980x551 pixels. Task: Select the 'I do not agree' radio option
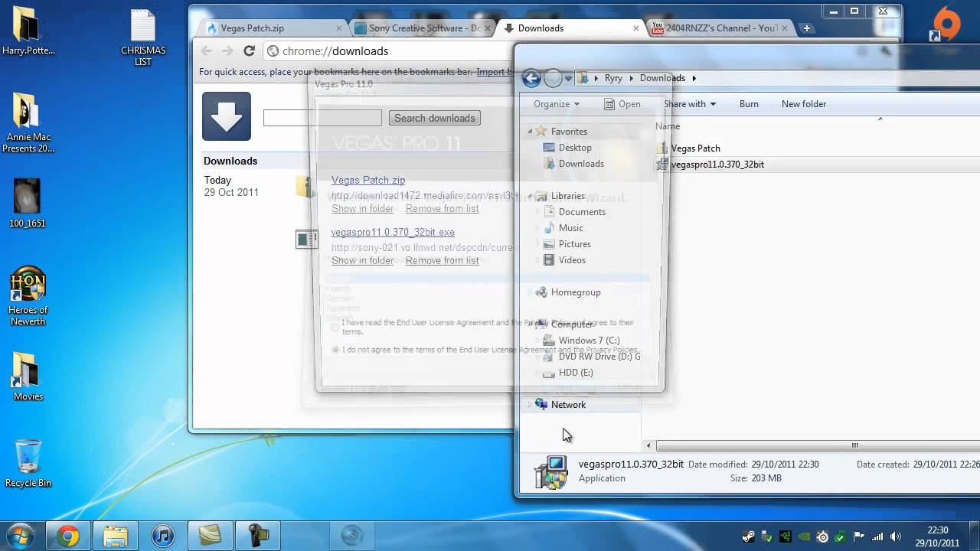tap(335, 350)
